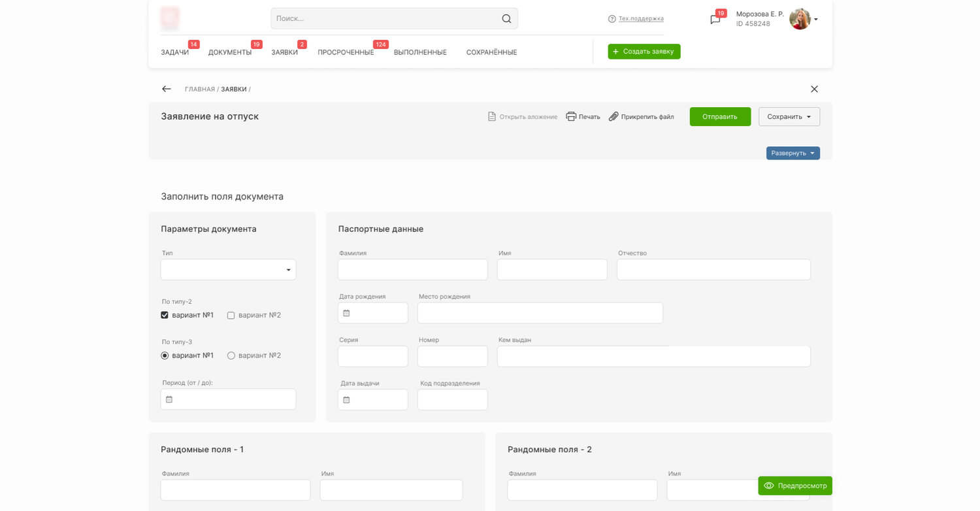Click Открыть вложение attachment option

tap(523, 116)
